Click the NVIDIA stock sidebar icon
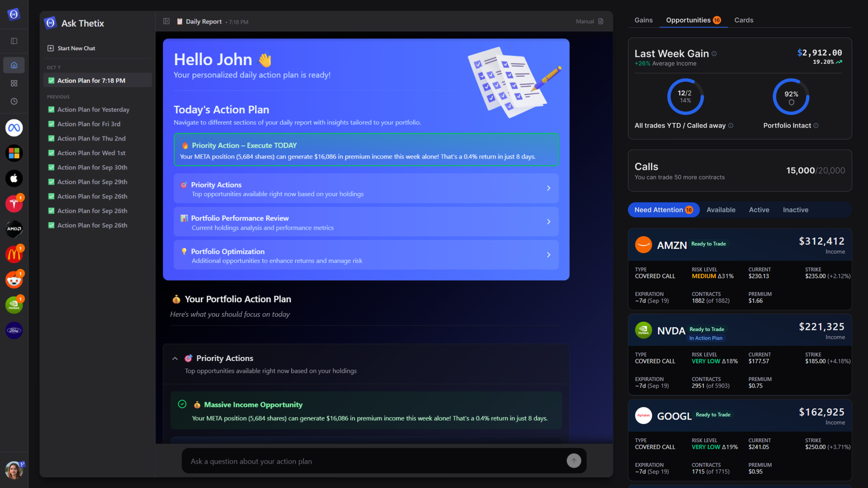Image resolution: width=868 pixels, height=488 pixels. click(14, 305)
